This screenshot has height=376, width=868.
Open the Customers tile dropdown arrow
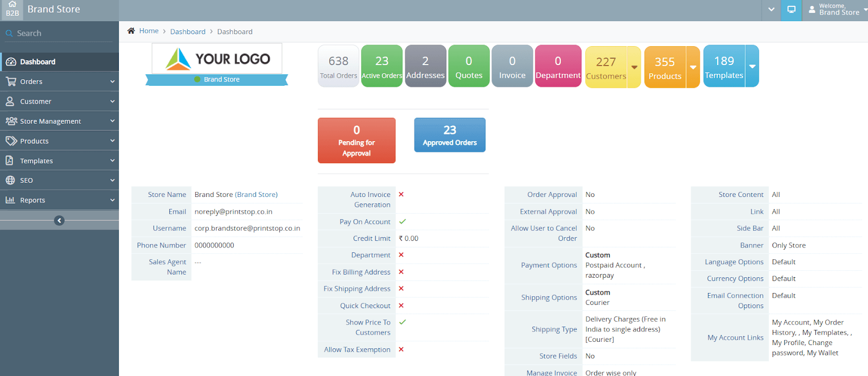[x=634, y=67]
